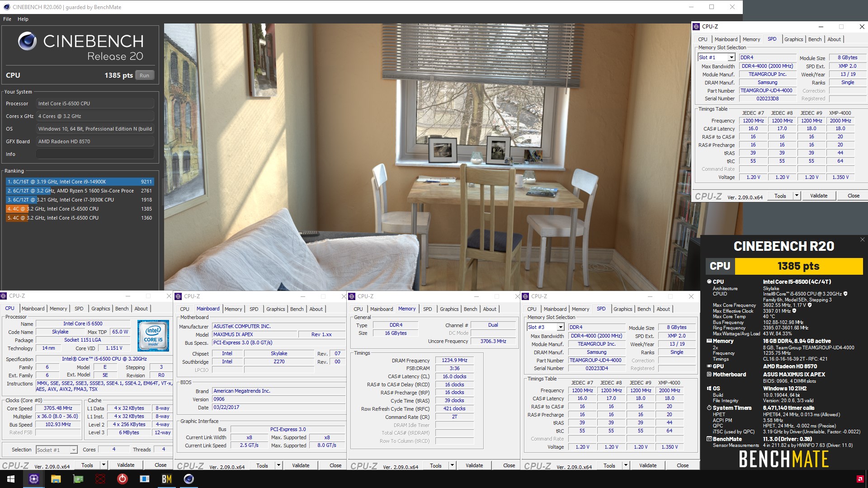Click the Uncore Frequency 3706.3 MHz value
868x488 pixels.
coord(493,341)
